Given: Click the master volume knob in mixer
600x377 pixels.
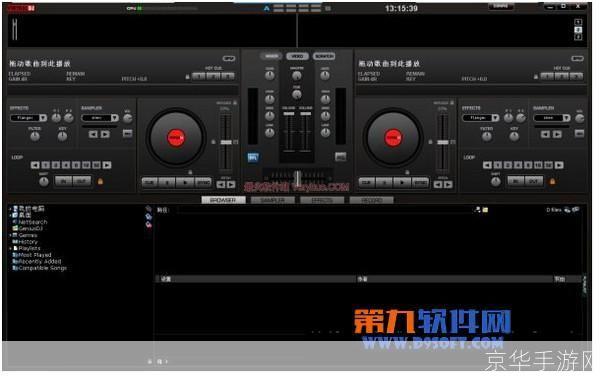Looking at the screenshot, I should tap(297, 76).
